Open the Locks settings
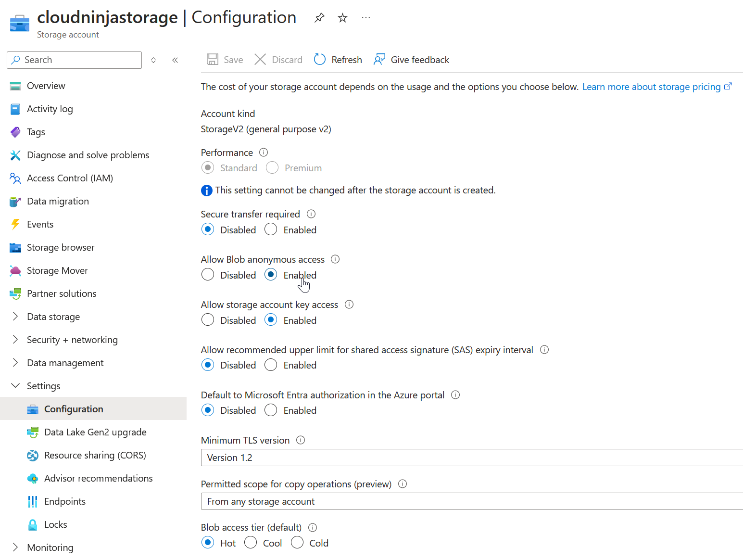743x560 pixels. 55,524
